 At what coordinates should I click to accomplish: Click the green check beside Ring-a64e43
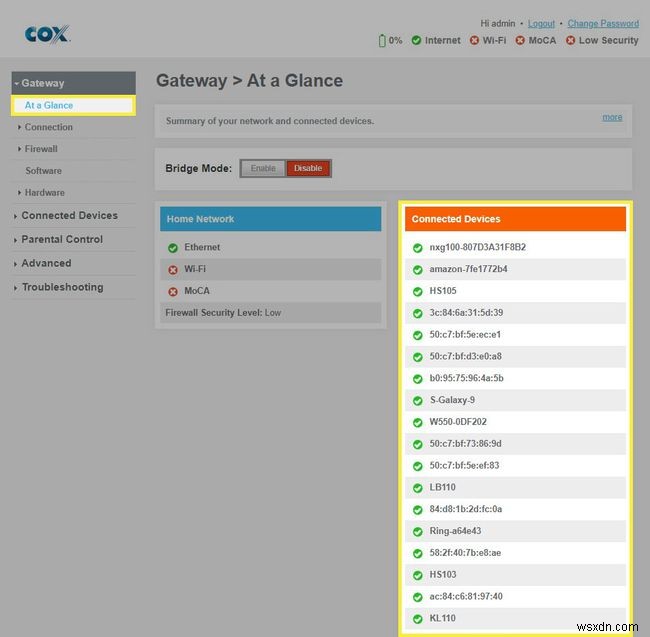417,532
